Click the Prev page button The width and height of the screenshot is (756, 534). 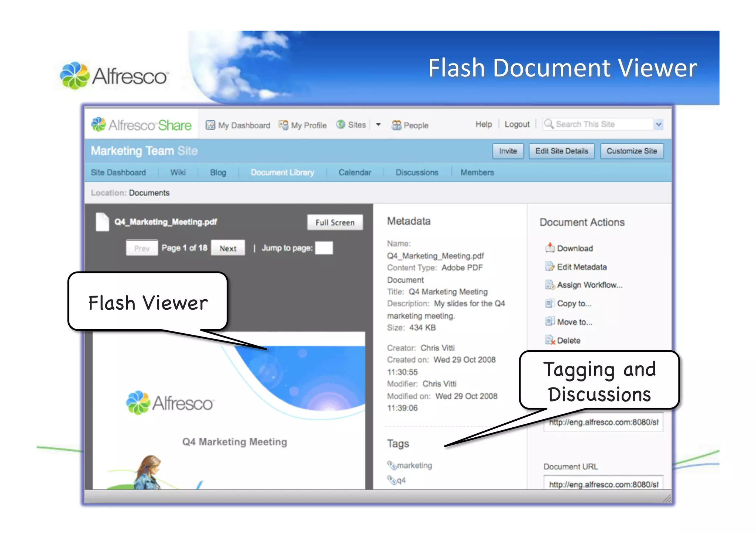[x=142, y=248]
